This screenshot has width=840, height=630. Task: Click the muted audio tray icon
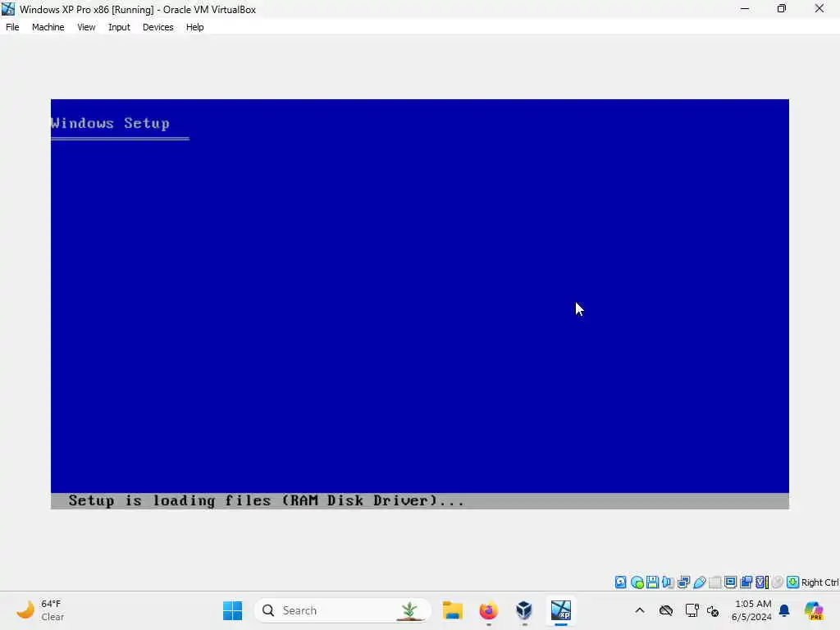tap(713, 610)
